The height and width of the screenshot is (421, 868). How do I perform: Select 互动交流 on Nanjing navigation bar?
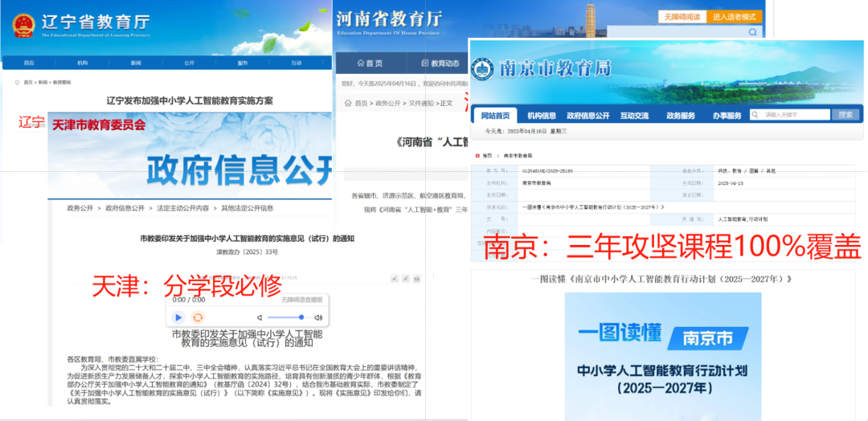tap(634, 116)
